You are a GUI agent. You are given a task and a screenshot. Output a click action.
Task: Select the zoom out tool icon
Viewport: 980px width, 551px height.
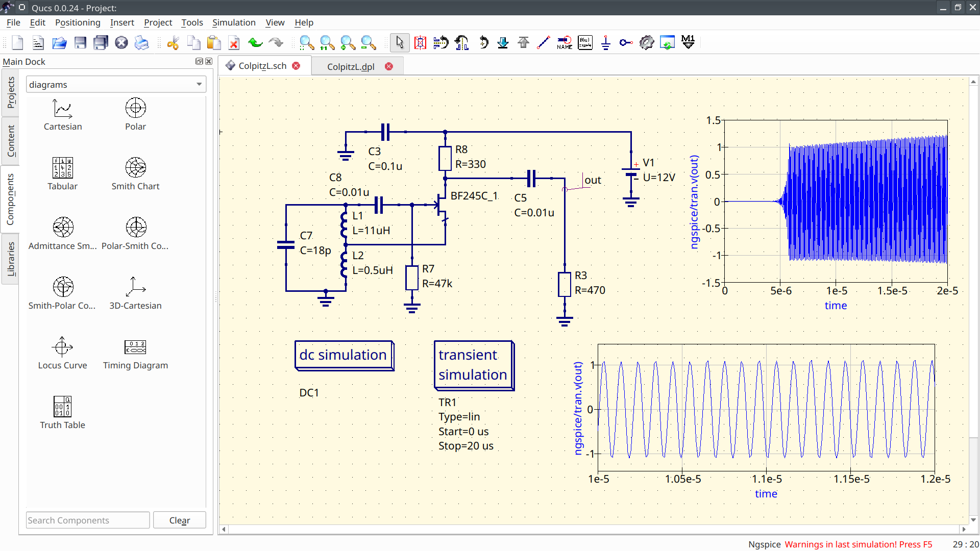tap(367, 42)
